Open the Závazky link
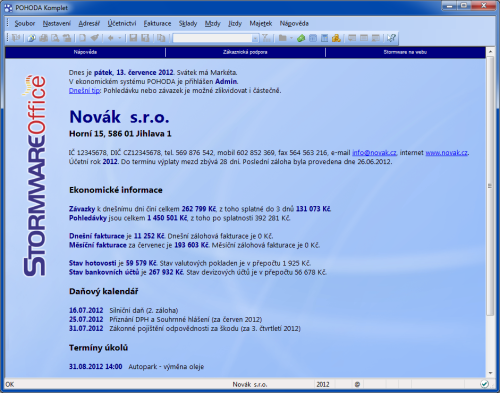 (x=82, y=209)
